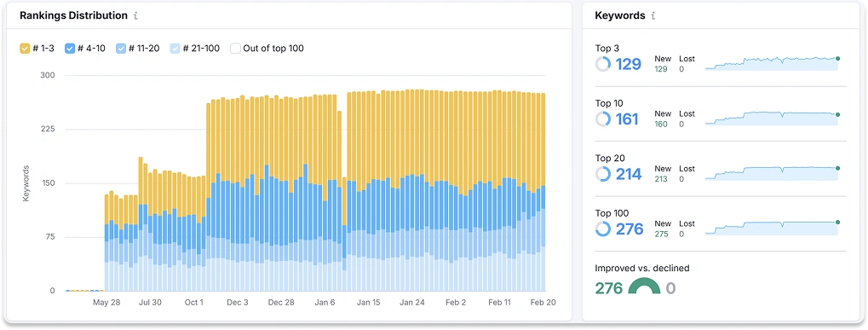The height and width of the screenshot is (330, 868).
Task: Click the declined count 0
Action: click(670, 288)
